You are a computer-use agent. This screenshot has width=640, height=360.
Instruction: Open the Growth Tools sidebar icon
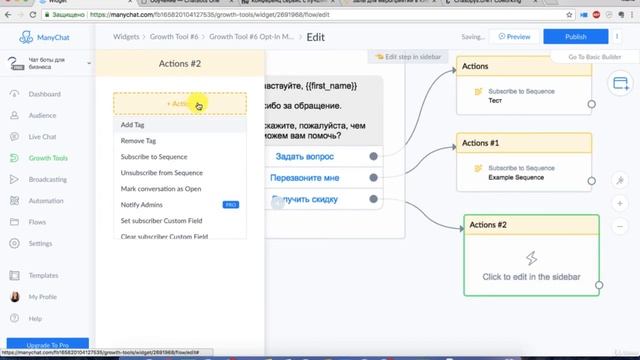(14, 158)
